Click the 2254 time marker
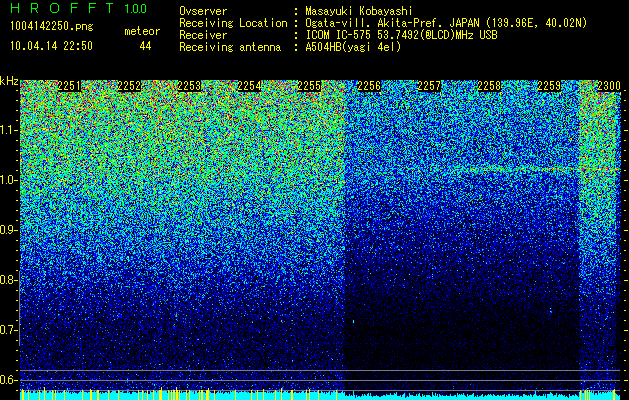The image size is (629, 400). 249,86
